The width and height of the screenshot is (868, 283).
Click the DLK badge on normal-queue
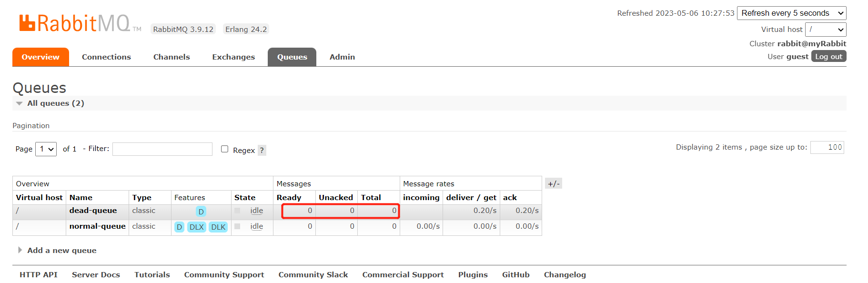pyautogui.click(x=218, y=227)
